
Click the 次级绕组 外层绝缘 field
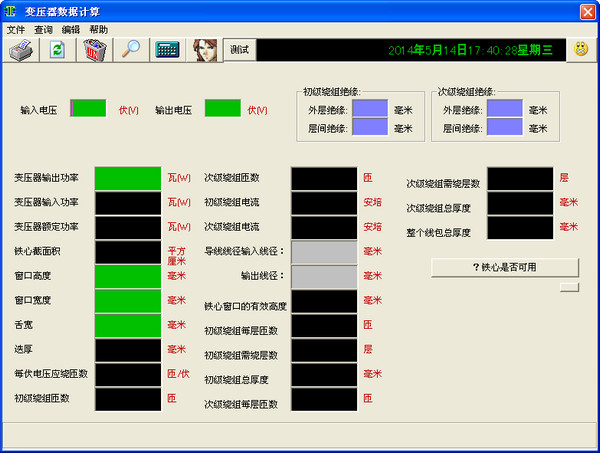(505, 109)
